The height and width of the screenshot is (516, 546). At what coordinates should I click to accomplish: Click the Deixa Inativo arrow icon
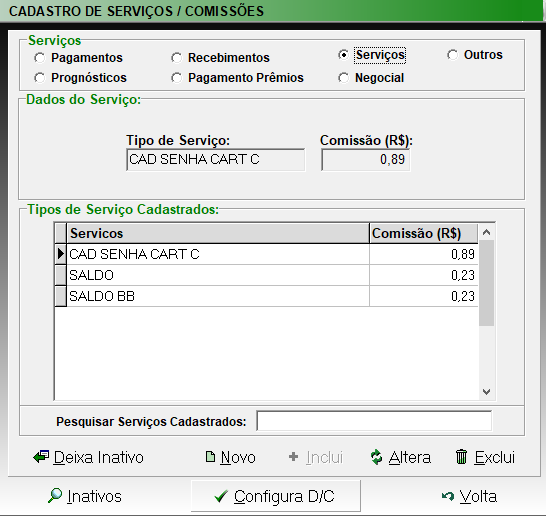click(41, 457)
